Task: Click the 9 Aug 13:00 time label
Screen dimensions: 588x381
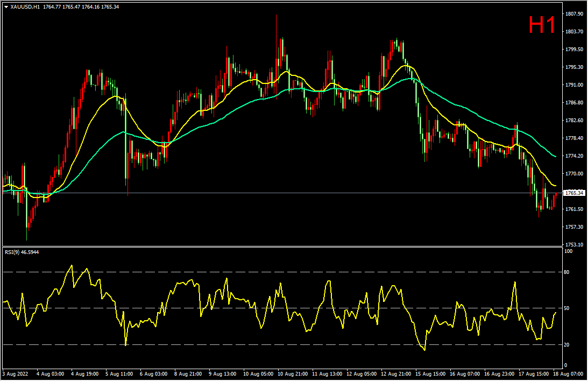Action: tap(223, 374)
